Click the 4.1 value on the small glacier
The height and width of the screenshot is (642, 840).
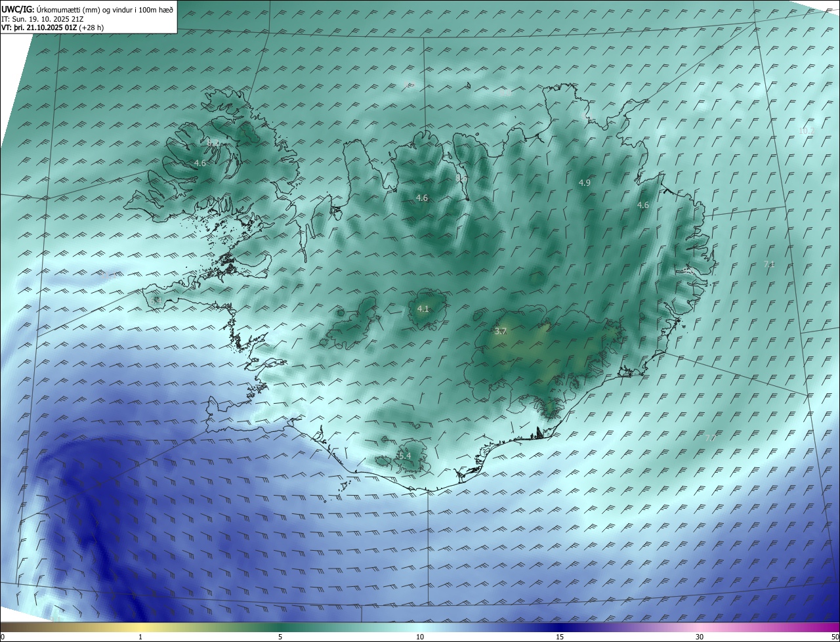[423, 309]
